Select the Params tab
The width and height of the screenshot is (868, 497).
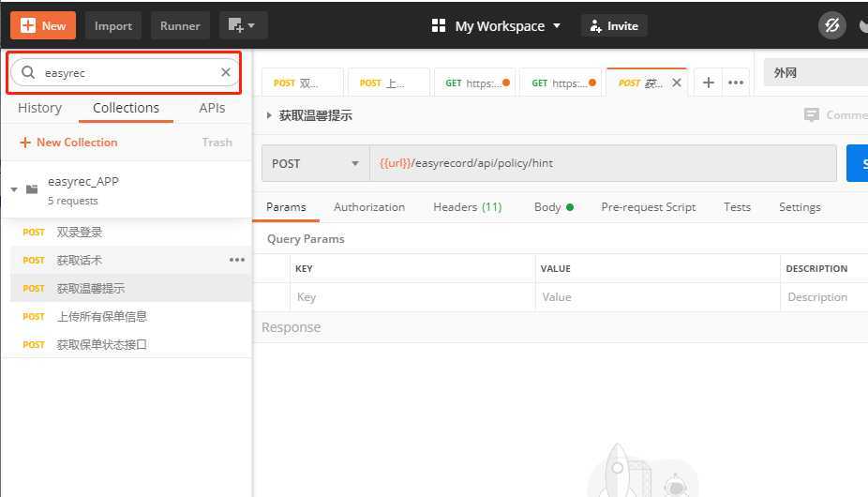coord(286,207)
